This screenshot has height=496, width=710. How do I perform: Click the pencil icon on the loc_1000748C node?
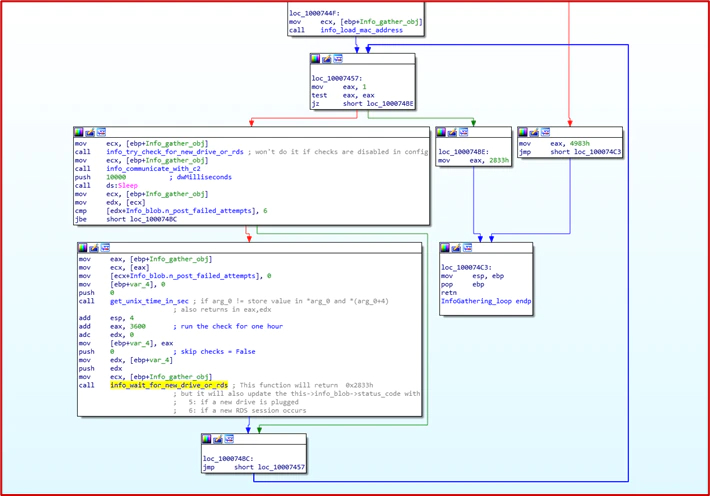(218, 438)
